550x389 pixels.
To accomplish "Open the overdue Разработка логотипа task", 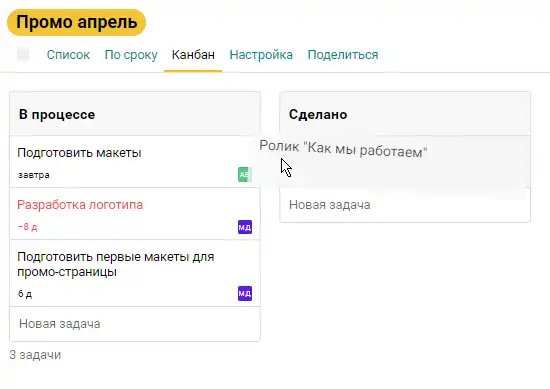I will 135,214.
